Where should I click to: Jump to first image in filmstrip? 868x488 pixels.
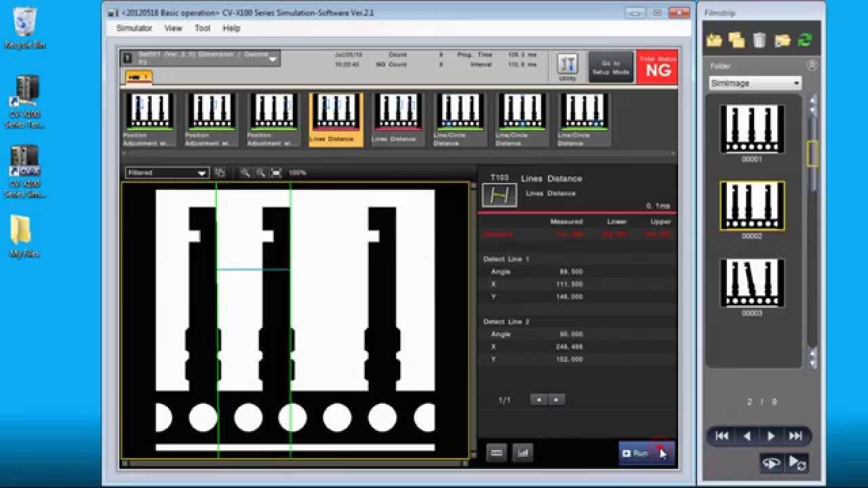[x=722, y=436]
